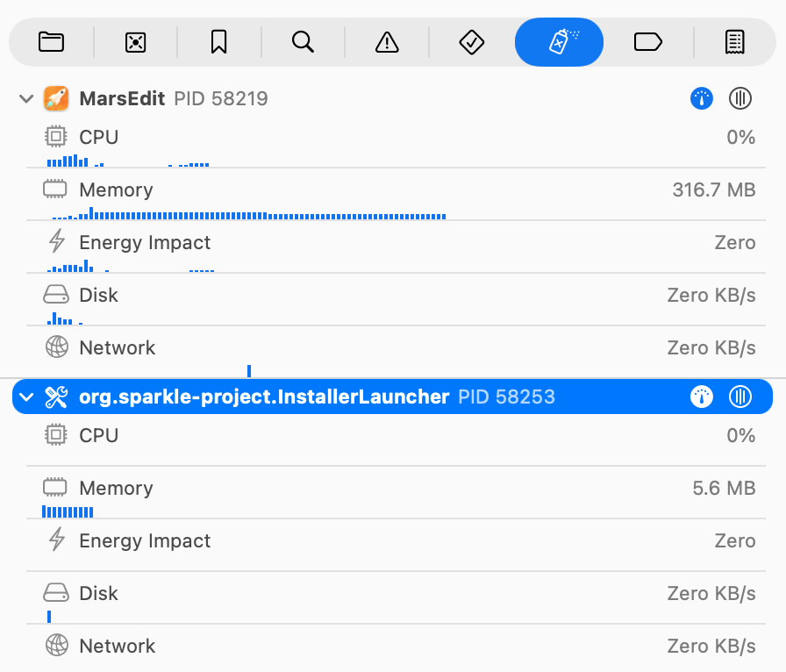Open the Test navigator checkmark icon

click(x=471, y=41)
